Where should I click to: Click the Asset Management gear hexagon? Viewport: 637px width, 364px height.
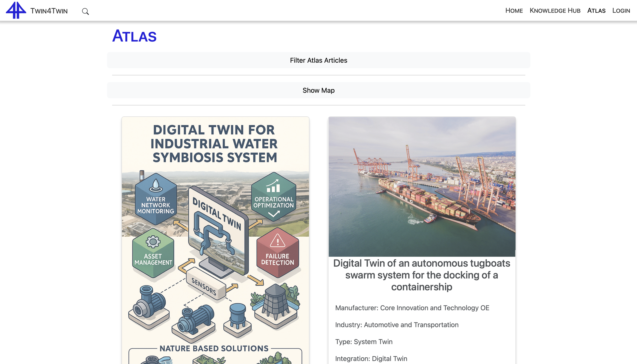pos(153,253)
